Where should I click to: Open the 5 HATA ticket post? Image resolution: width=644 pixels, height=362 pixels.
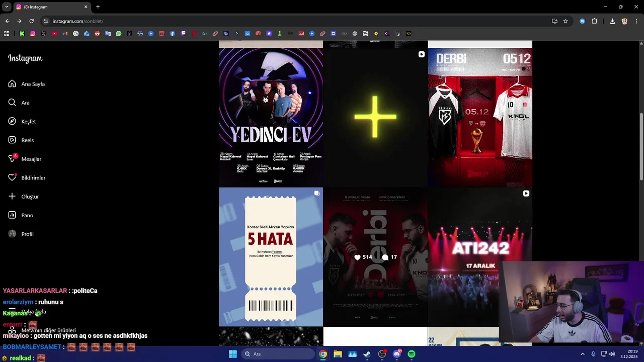pyautogui.click(x=271, y=257)
